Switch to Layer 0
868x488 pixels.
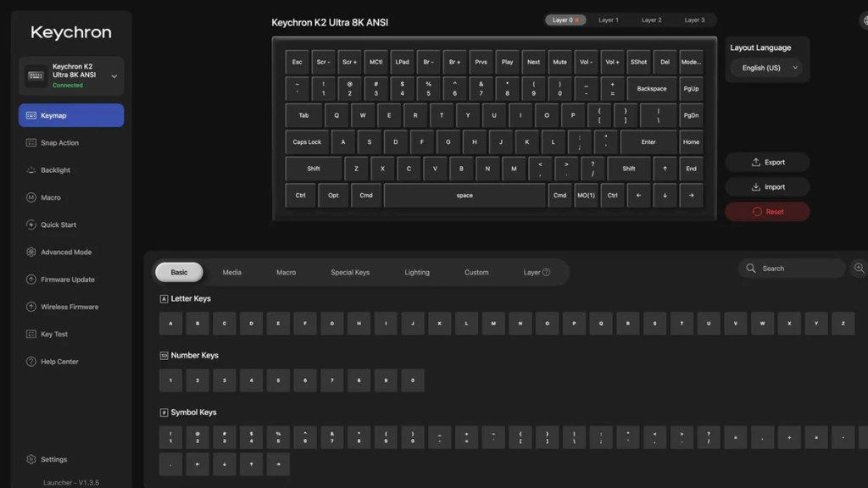[x=565, y=20]
